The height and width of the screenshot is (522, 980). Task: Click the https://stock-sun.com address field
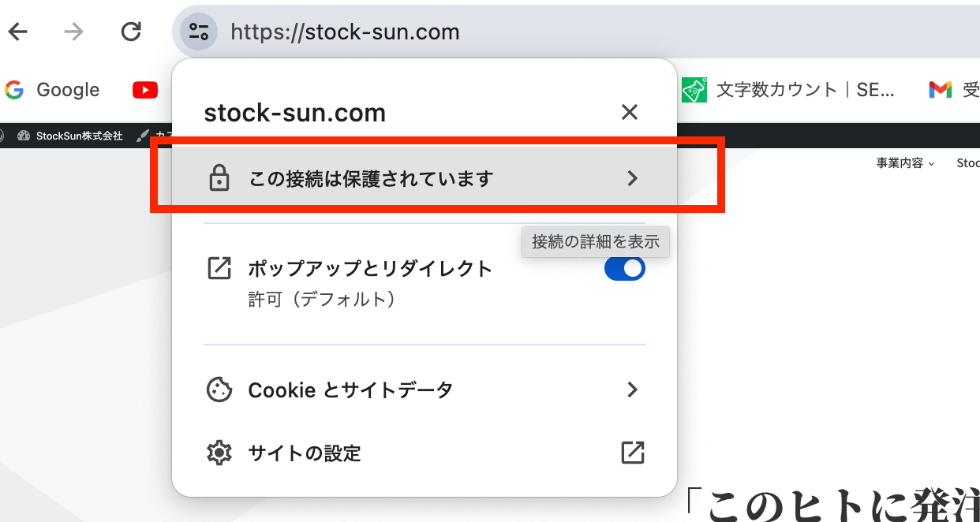345,32
